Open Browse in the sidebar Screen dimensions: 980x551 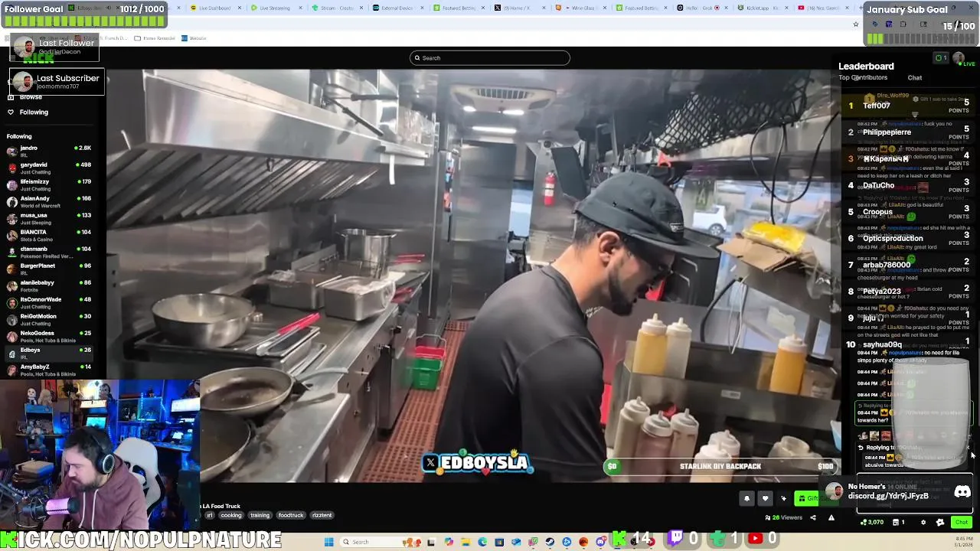(24, 97)
